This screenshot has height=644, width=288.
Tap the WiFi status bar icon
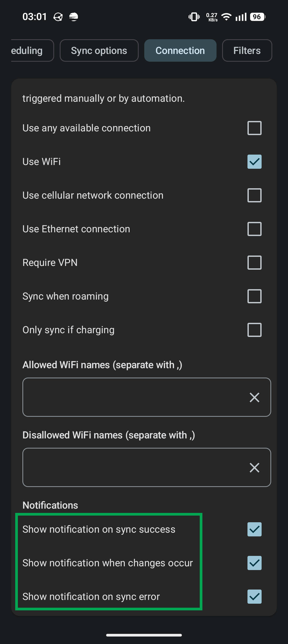coord(226,17)
